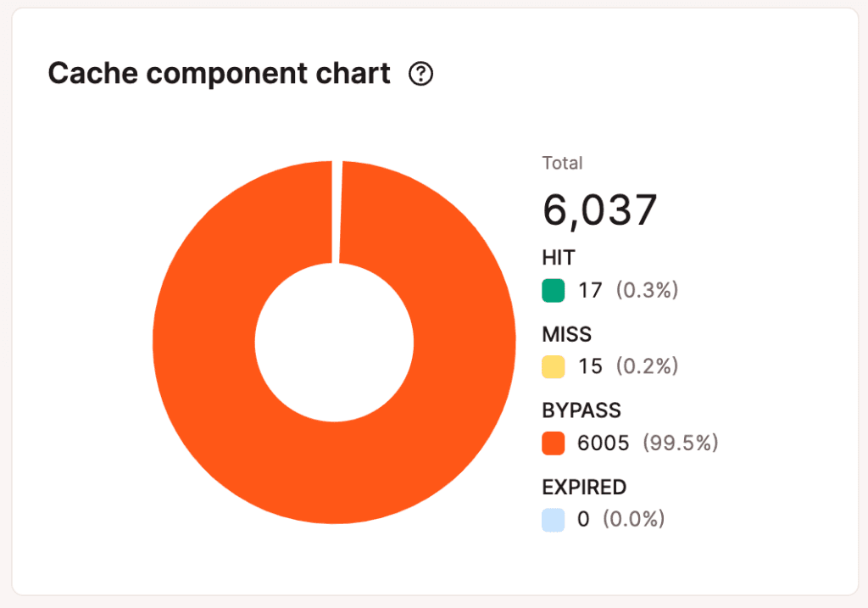Click the help question mark icon

click(420, 75)
